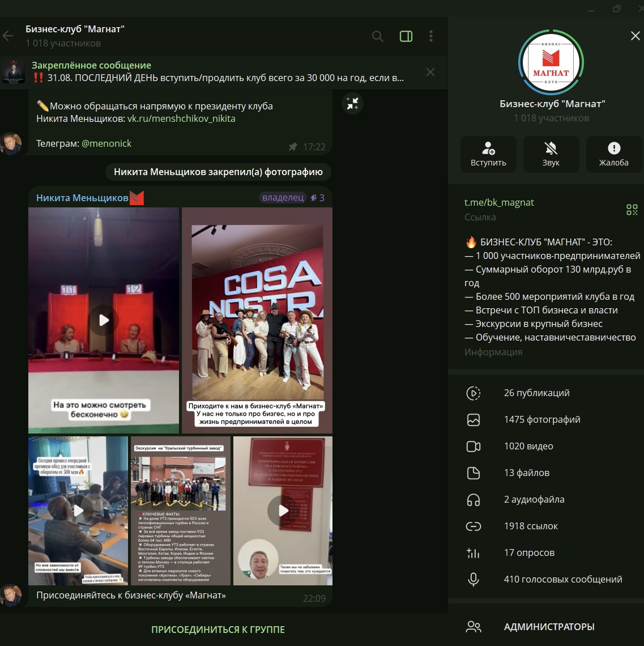
Task: Open the Cosa Nostra group photo
Action: (x=257, y=320)
